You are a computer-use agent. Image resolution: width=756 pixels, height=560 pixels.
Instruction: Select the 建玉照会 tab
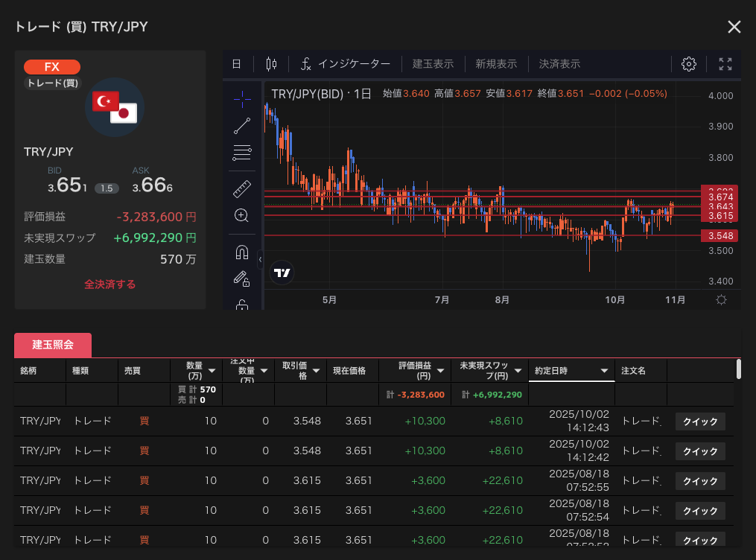point(53,345)
